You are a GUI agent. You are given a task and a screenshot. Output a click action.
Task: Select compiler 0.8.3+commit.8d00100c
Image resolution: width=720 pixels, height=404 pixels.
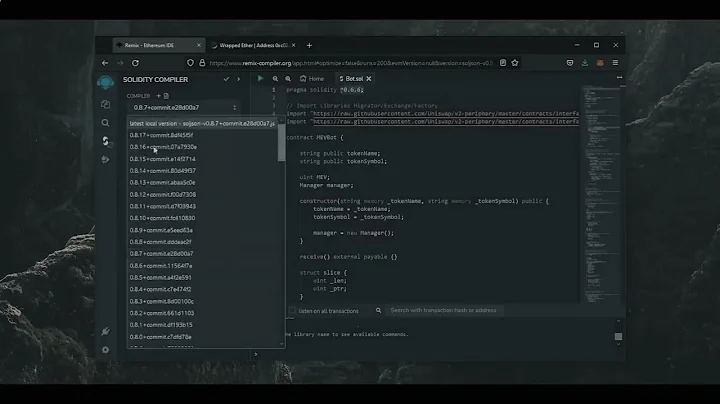click(202, 301)
